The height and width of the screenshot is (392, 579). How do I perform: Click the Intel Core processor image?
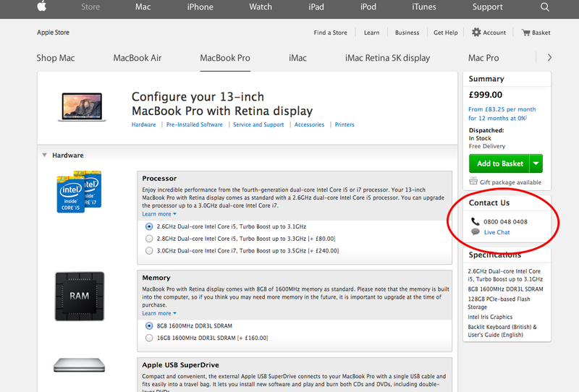pyautogui.click(x=79, y=192)
